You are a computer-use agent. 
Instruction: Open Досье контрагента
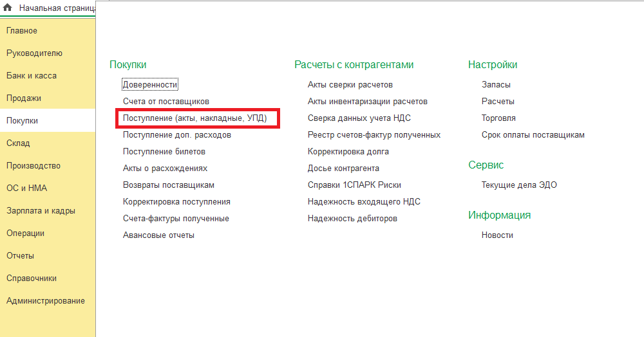[343, 168]
